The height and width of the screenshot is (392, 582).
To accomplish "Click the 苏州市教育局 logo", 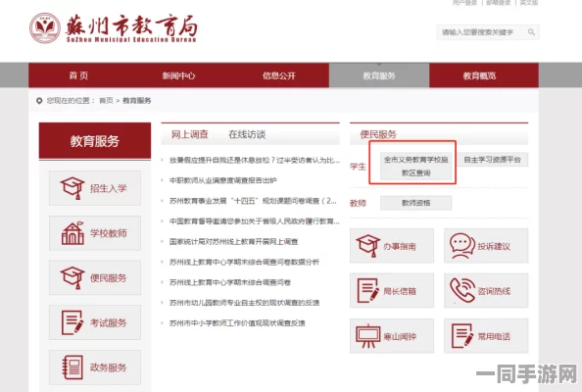I will click(x=114, y=28).
